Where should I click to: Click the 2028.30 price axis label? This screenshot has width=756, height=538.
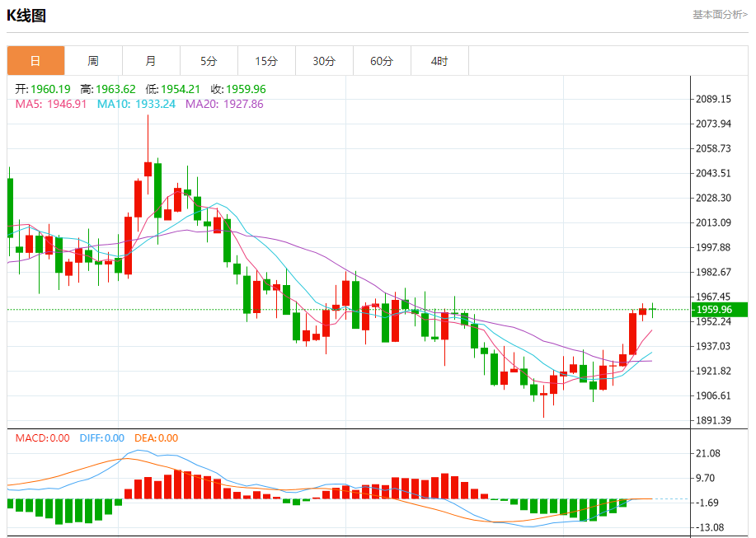pos(714,198)
